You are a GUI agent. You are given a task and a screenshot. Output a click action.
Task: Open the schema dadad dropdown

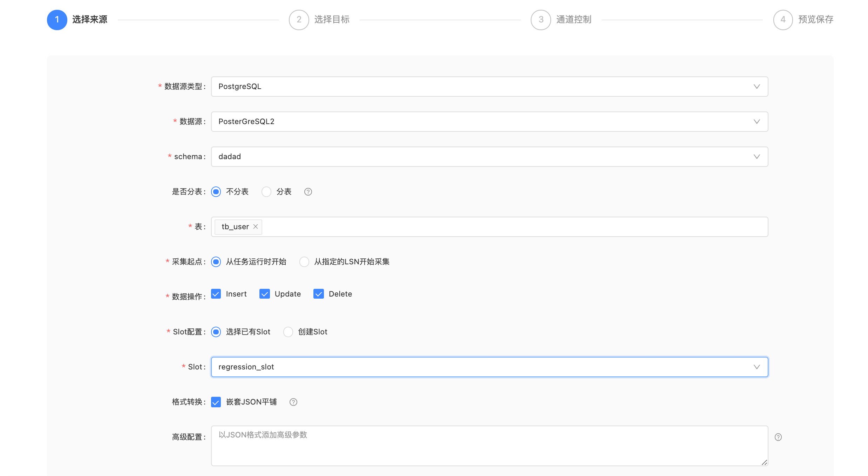pyautogui.click(x=489, y=157)
